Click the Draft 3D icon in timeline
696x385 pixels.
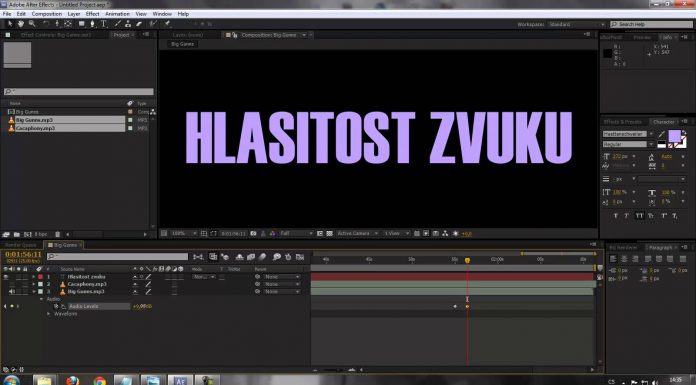click(225, 257)
